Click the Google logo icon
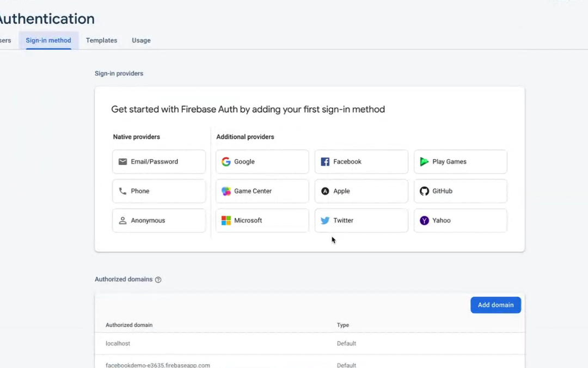 (226, 162)
